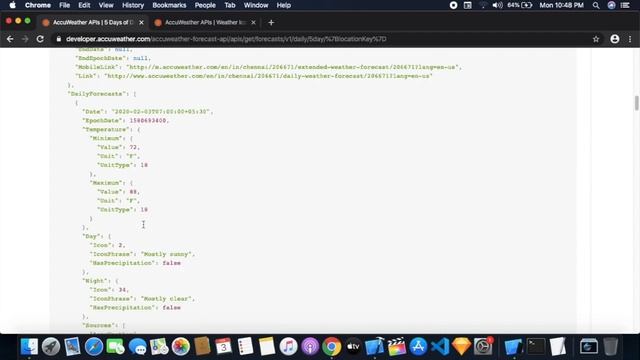The width and height of the screenshot is (640, 360).
Task: Open Sketch from the dock
Action: click(462, 347)
